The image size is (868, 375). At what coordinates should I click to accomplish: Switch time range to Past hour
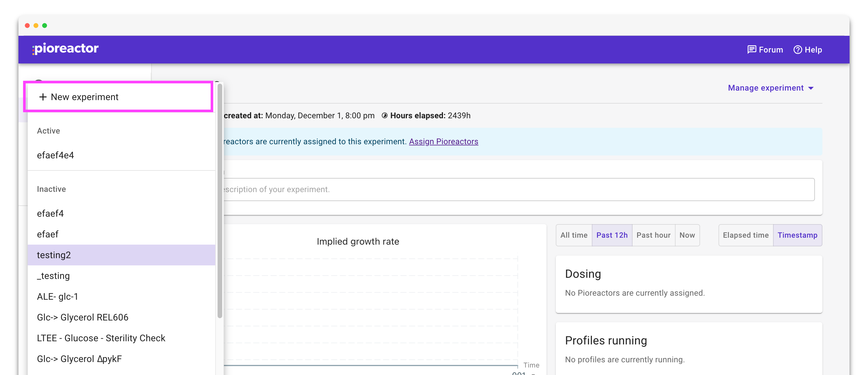click(x=653, y=235)
